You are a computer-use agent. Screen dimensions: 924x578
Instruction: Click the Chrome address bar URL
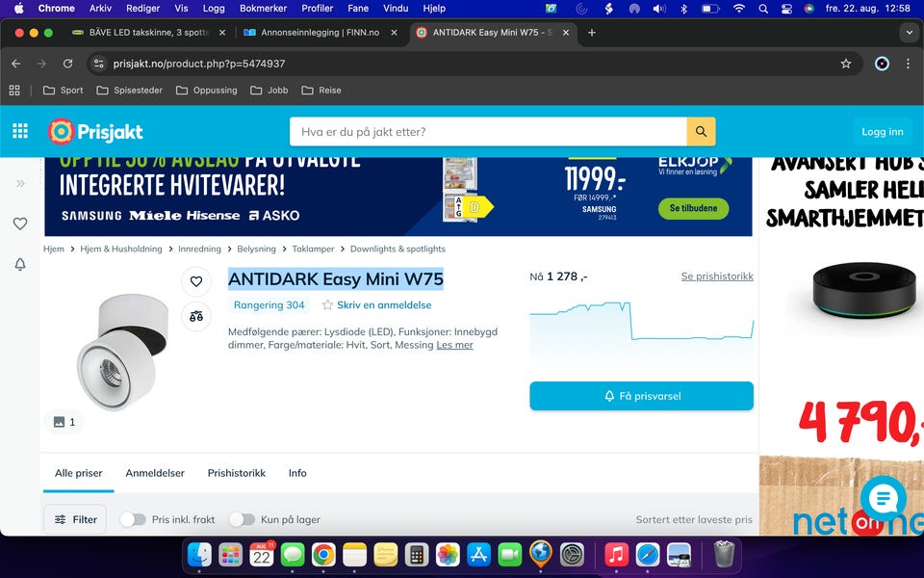199,64
